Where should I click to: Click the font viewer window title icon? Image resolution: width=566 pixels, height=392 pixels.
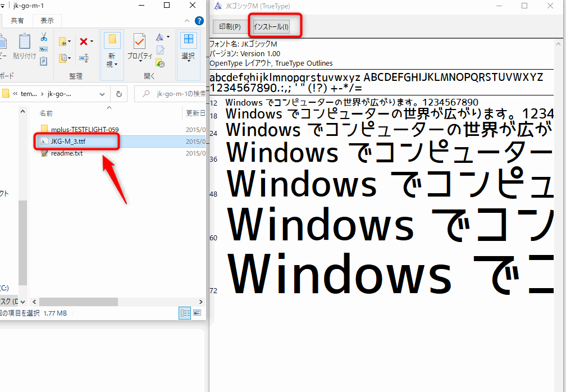(218, 6)
